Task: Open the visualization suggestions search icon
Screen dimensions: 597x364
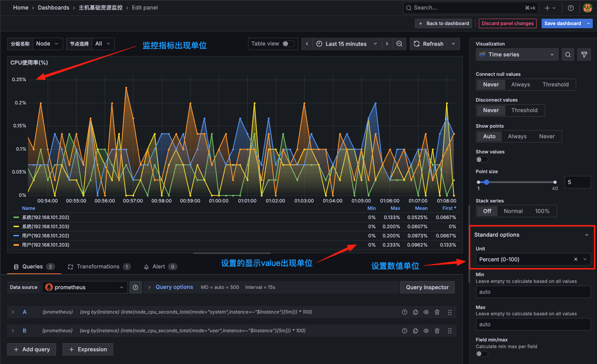Action: click(568, 54)
